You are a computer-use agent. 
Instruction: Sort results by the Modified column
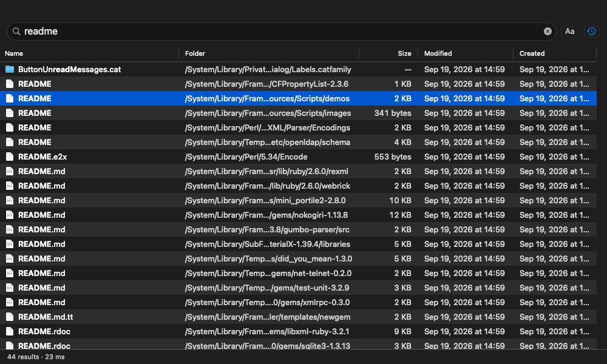coord(438,53)
